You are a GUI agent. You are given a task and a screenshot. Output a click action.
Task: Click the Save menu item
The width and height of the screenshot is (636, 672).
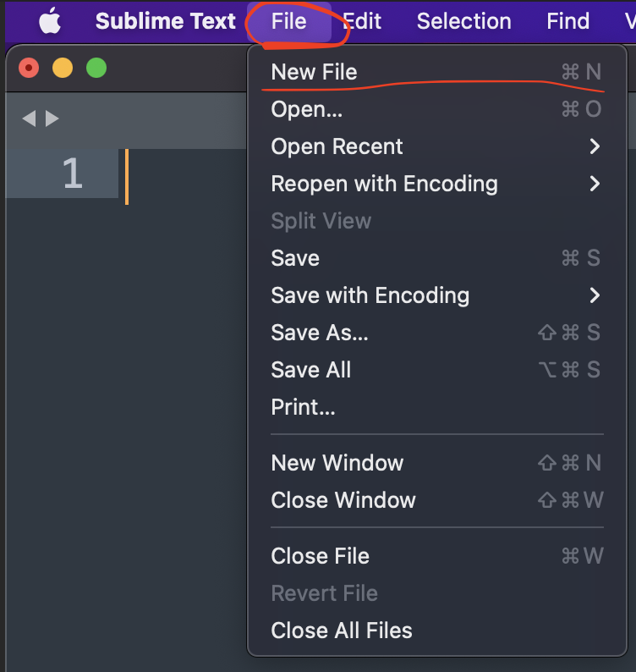click(295, 258)
